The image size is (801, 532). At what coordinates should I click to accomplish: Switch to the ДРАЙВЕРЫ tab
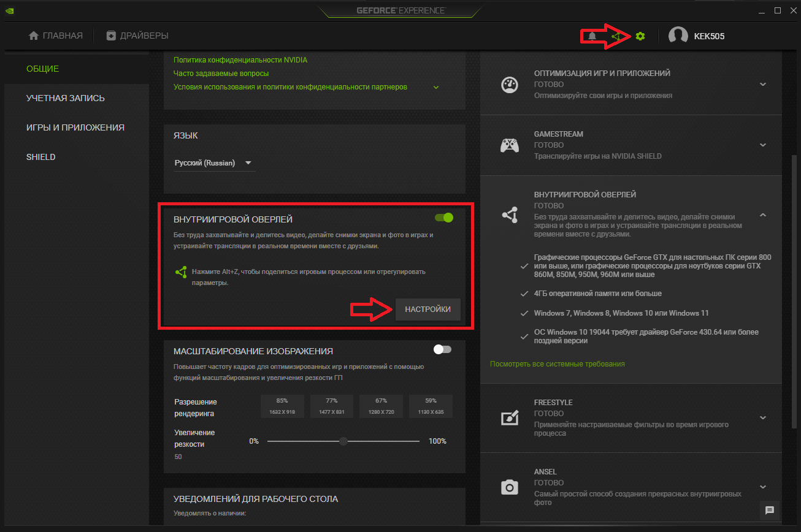[137, 36]
